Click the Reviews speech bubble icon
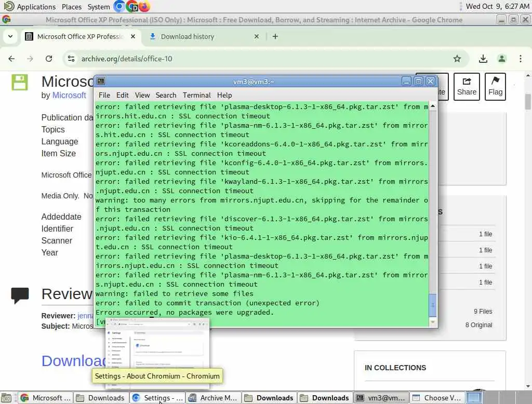 click(20, 295)
